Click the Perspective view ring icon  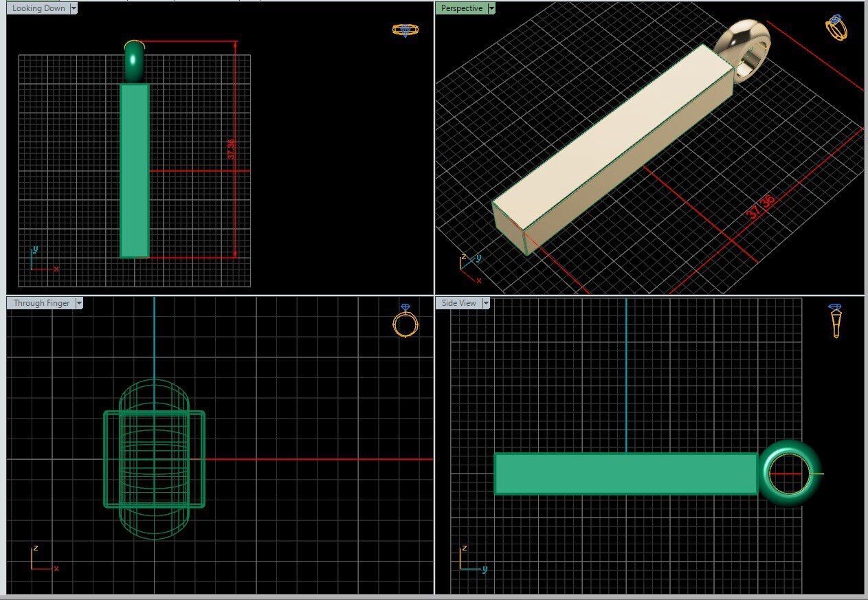[836, 27]
